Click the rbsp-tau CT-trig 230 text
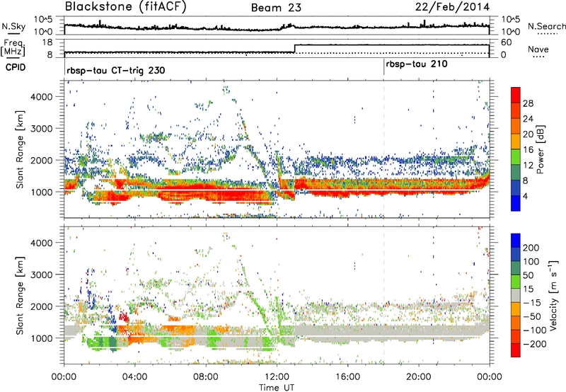The height and width of the screenshot is (392, 566). coord(116,70)
